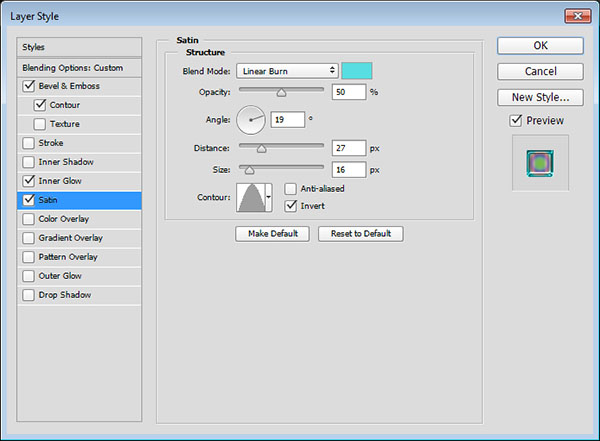600x441 pixels.
Task: Enable the Drop Shadow effect checkbox
Action: point(26,295)
